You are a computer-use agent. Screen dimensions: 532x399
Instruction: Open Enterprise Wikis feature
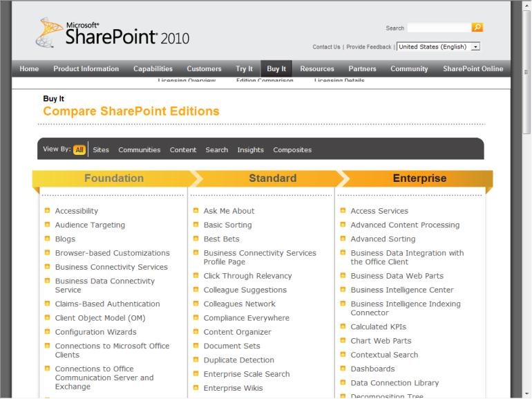233,388
